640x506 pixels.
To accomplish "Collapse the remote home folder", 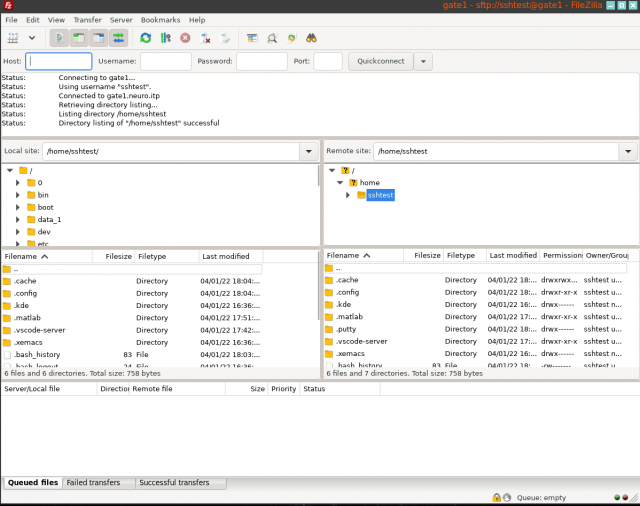I will tap(340, 182).
